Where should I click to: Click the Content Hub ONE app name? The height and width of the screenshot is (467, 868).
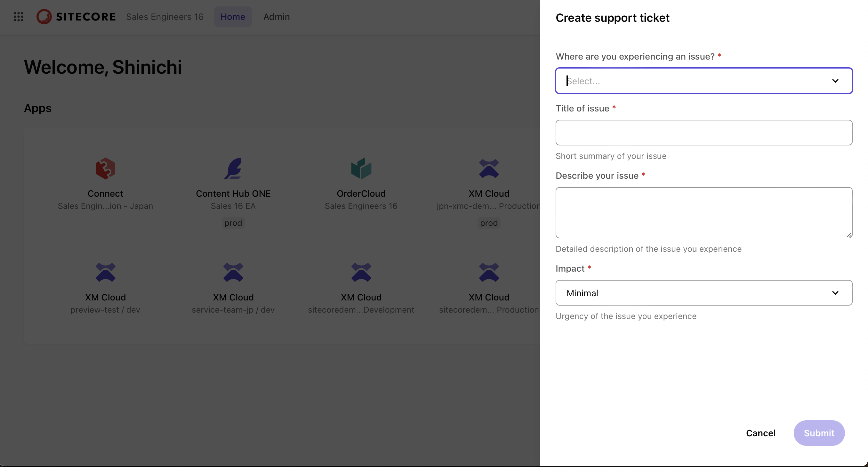[x=233, y=193]
